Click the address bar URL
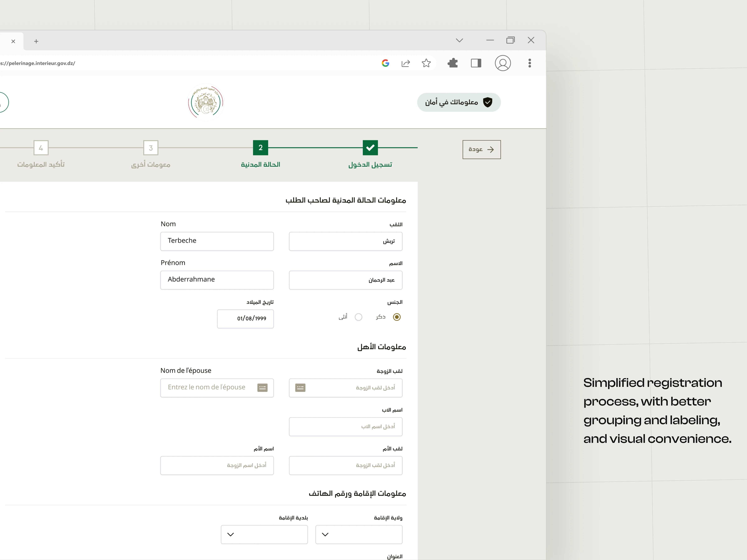 (x=38, y=63)
